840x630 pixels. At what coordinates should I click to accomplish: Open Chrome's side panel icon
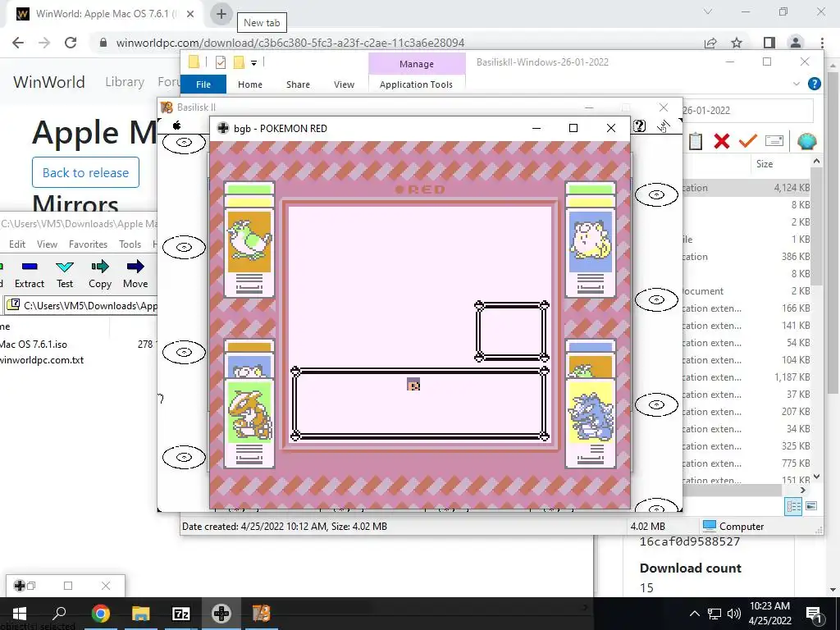coord(769,43)
